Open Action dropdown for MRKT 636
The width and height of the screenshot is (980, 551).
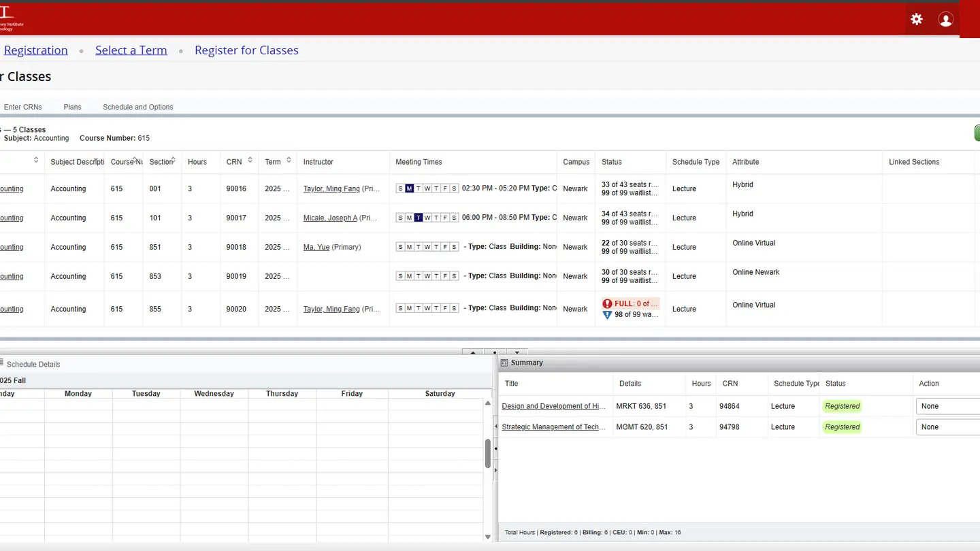point(949,406)
